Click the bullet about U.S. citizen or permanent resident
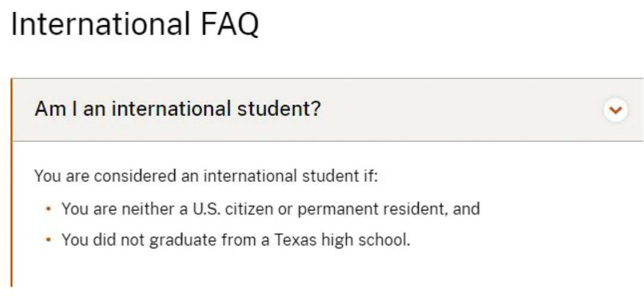The width and height of the screenshot is (644, 304). click(271, 209)
